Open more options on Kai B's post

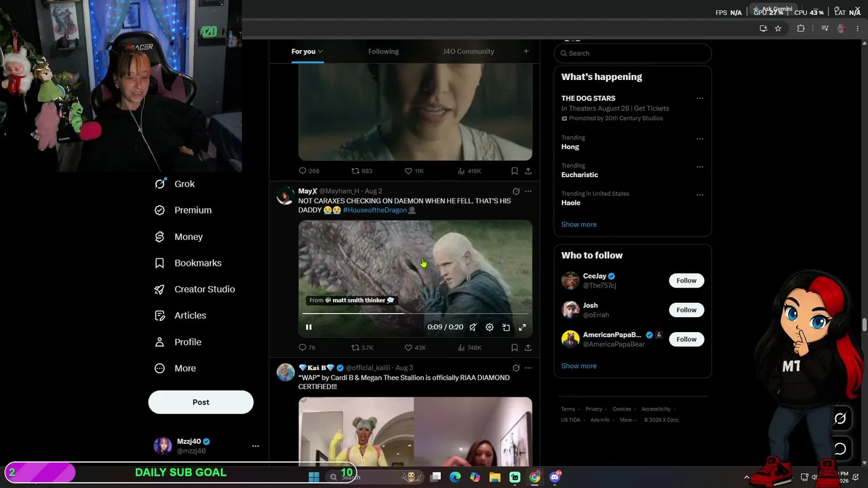pos(528,368)
